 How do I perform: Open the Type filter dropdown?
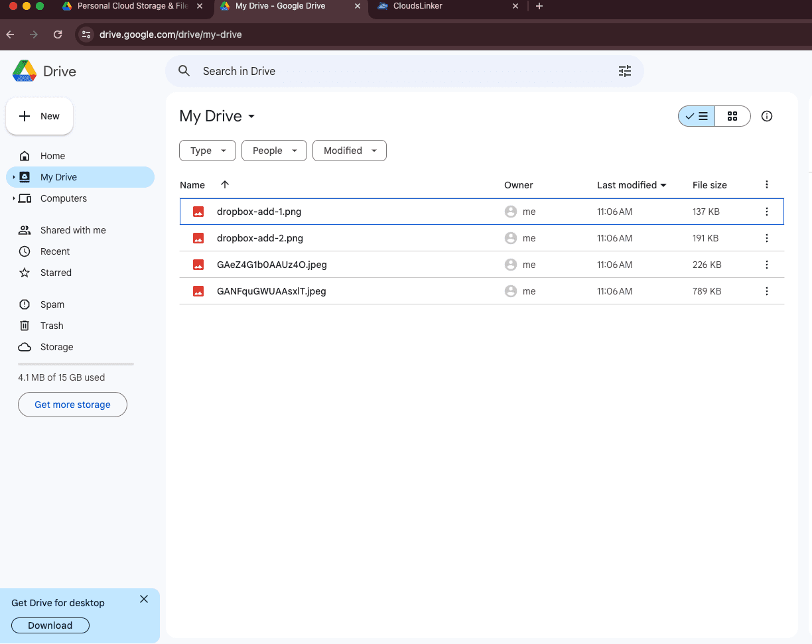pos(208,151)
